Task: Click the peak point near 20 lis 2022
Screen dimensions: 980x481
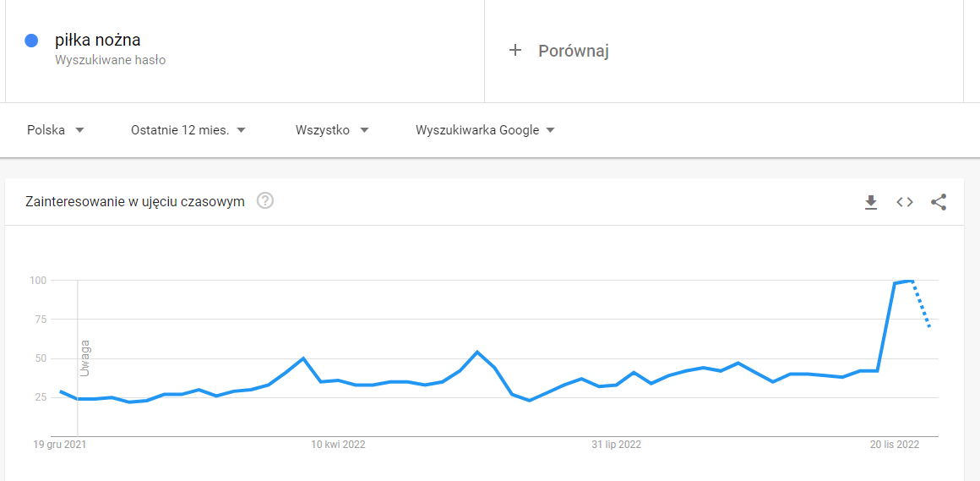Action: [909, 281]
